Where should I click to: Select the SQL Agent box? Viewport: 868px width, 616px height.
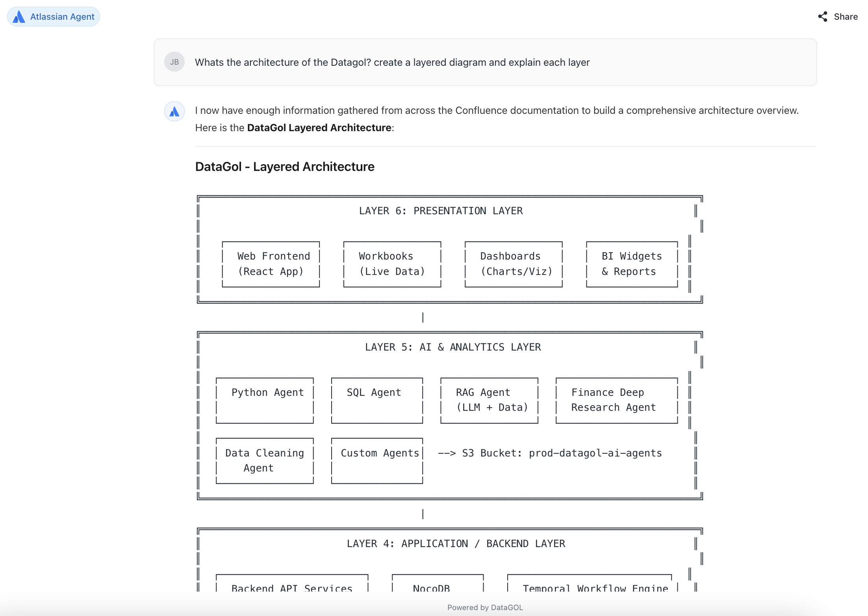click(x=377, y=400)
